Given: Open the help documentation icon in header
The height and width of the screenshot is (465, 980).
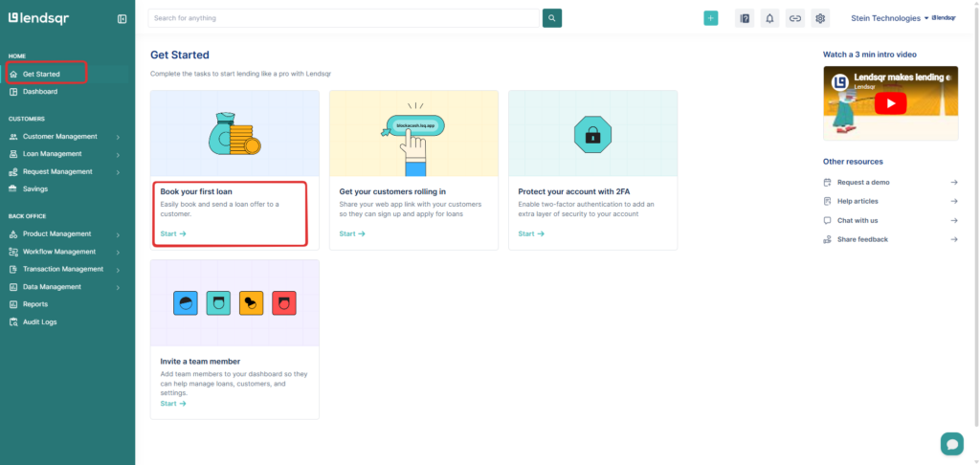Looking at the screenshot, I should click(745, 18).
